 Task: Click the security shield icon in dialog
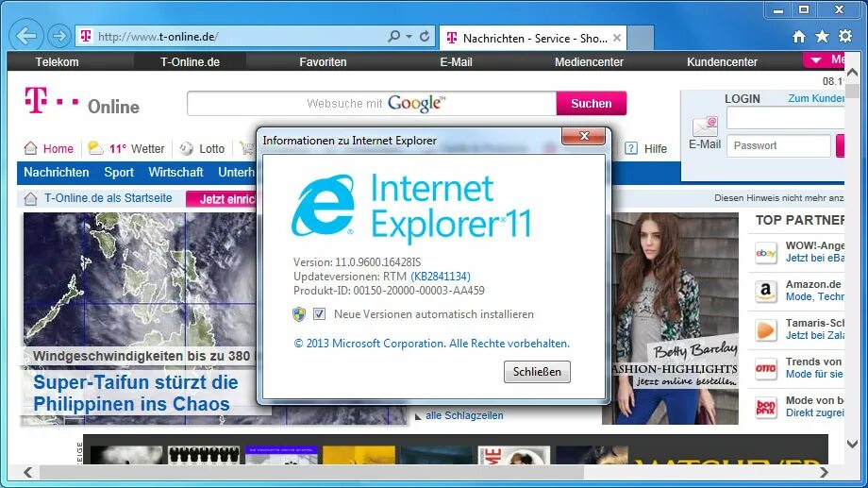click(299, 314)
